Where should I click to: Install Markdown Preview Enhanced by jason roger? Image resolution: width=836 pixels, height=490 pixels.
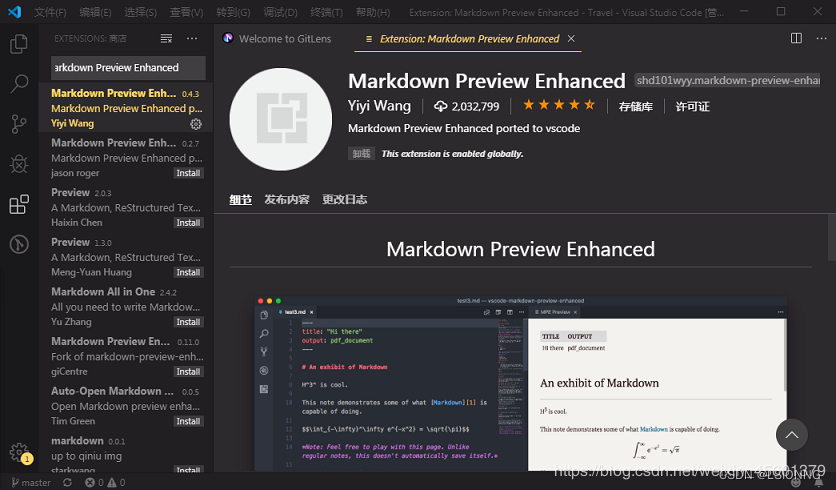(188, 173)
